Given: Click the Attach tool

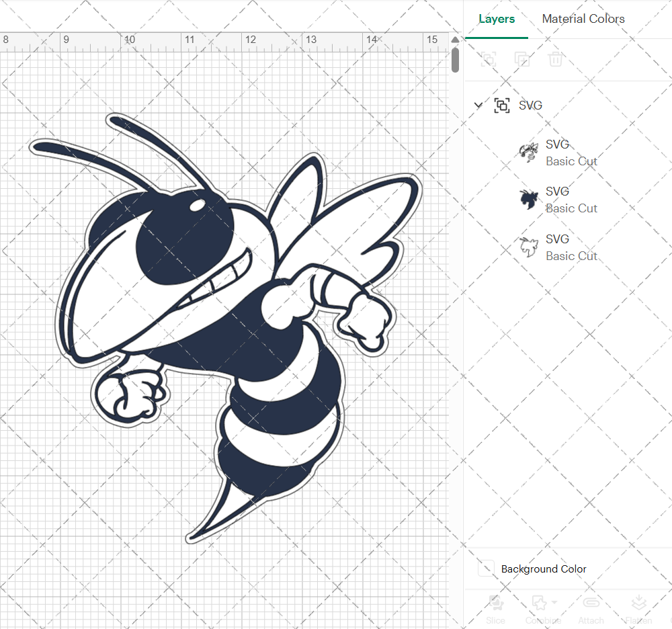Looking at the screenshot, I should [x=591, y=610].
